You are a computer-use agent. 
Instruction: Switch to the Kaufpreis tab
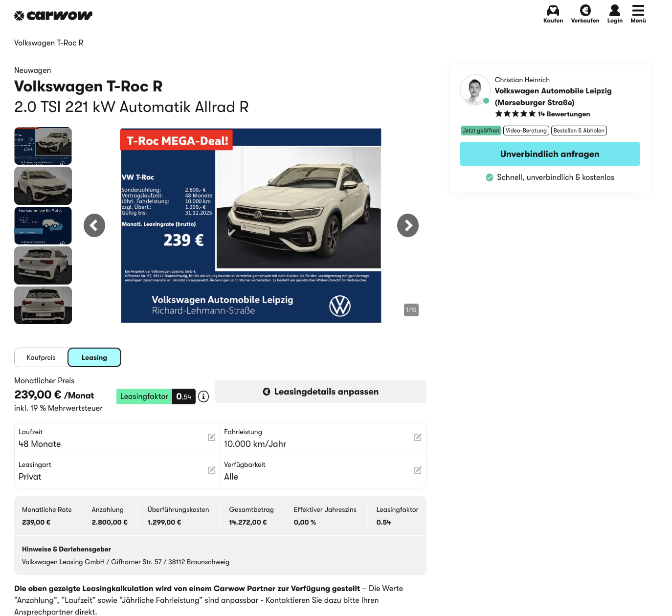click(x=41, y=357)
